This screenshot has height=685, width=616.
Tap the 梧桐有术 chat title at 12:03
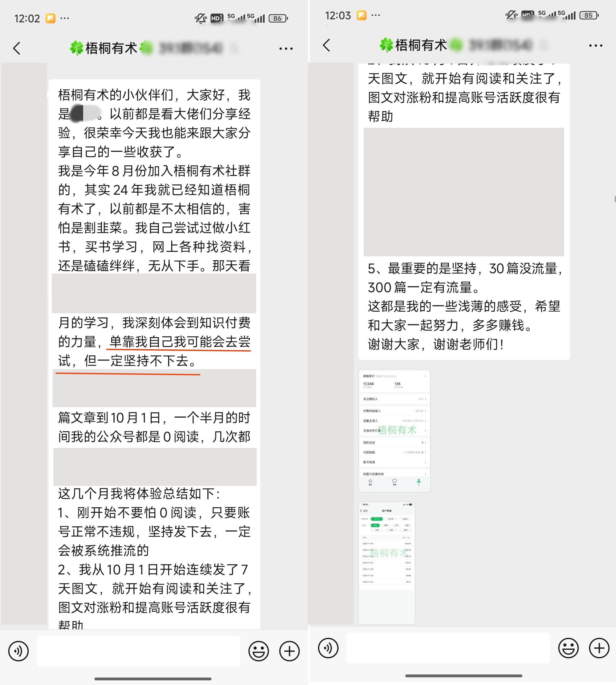pos(421,45)
